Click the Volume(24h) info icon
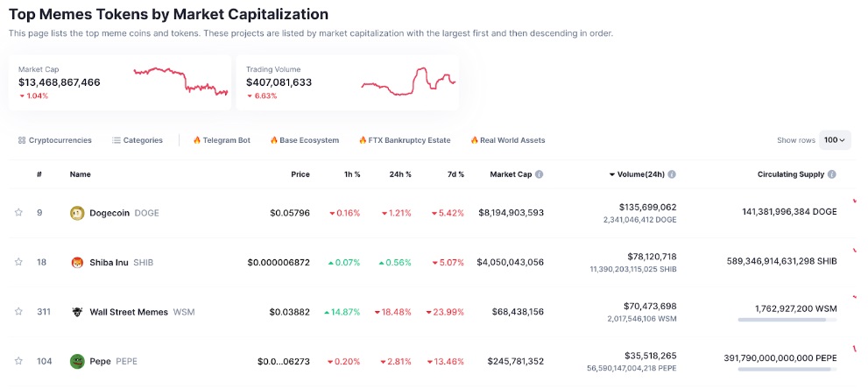 coord(672,174)
